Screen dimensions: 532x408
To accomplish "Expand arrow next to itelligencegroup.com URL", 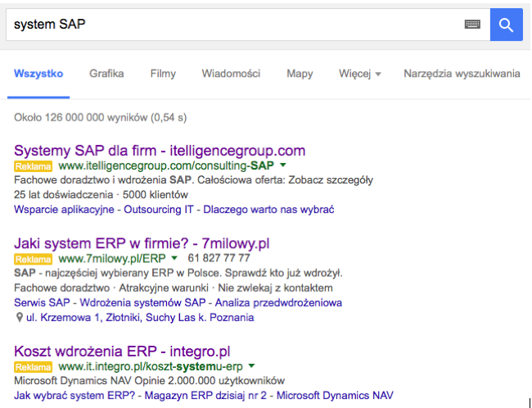I will 282,165.
